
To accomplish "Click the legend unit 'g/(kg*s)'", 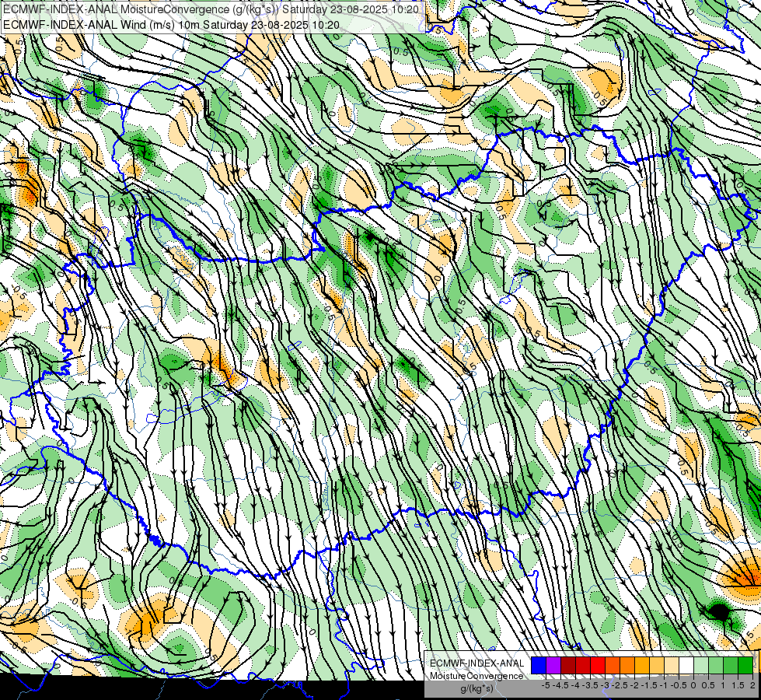I will (x=477, y=688).
